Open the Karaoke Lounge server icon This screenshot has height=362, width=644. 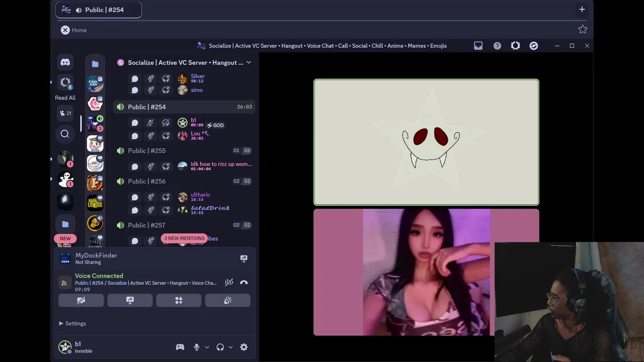[x=95, y=203]
